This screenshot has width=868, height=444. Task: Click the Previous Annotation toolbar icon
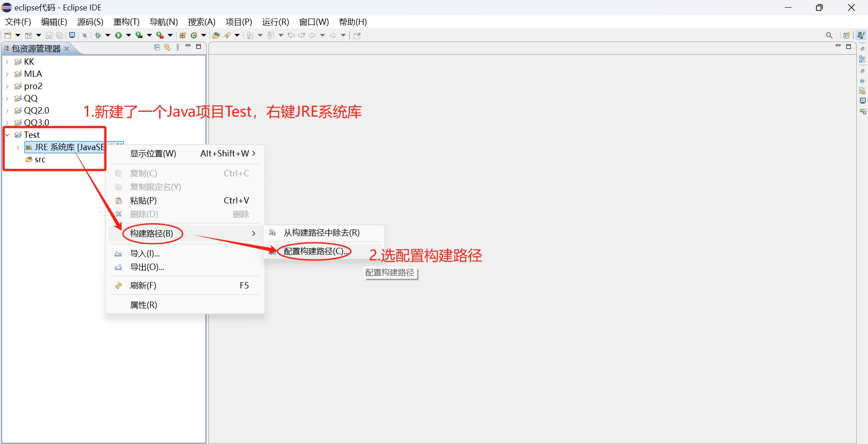[x=270, y=35]
